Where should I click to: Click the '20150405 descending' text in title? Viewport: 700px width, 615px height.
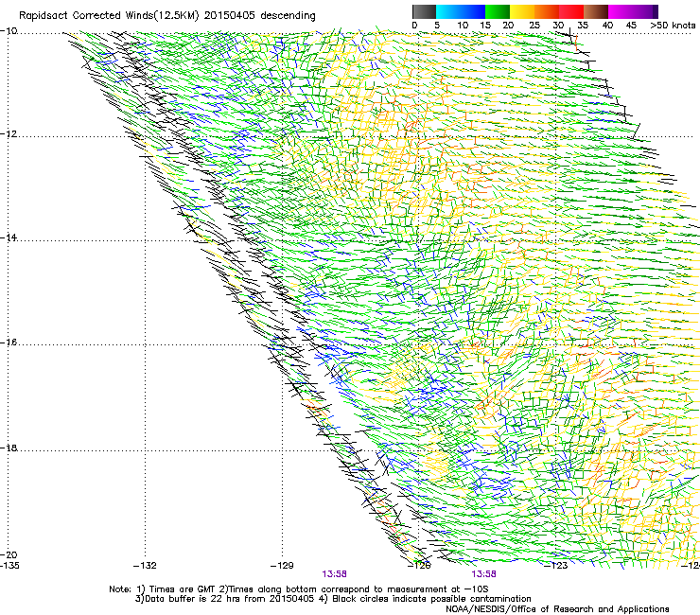[260, 16]
